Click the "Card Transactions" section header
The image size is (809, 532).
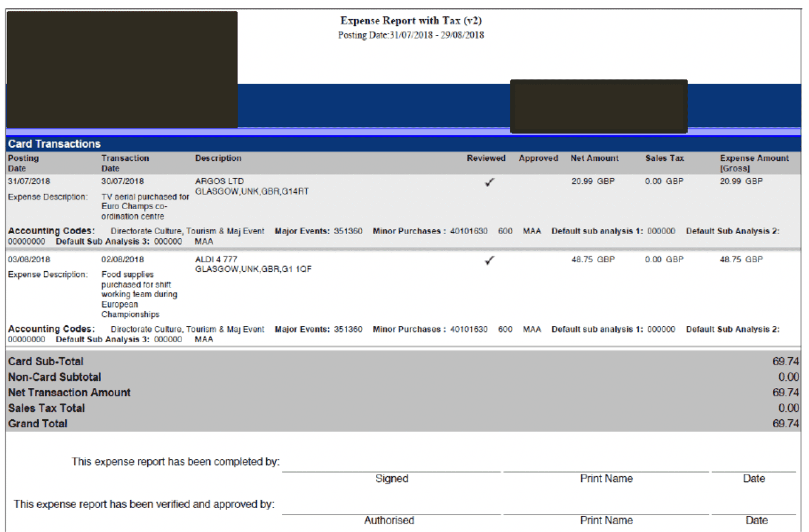[x=54, y=144]
